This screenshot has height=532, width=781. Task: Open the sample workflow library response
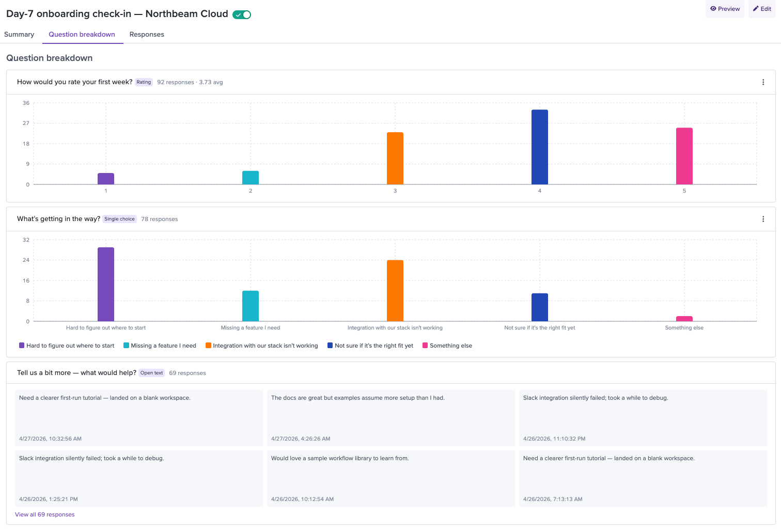pyautogui.click(x=391, y=478)
